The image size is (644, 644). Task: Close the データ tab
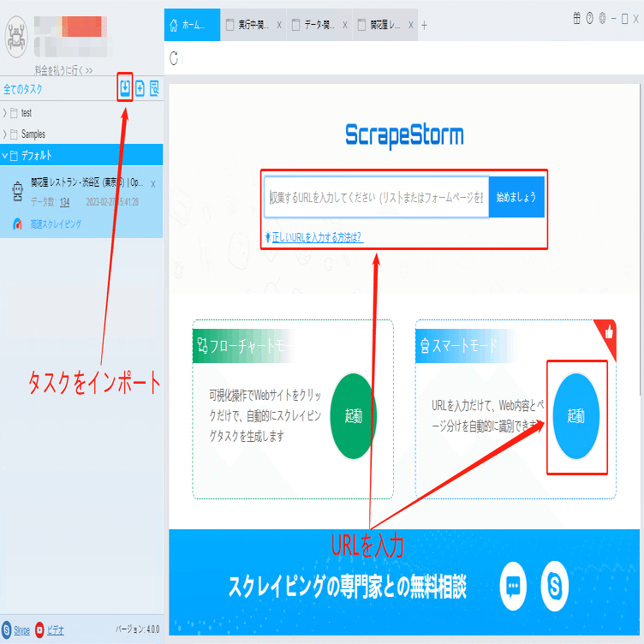[x=345, y=25]
